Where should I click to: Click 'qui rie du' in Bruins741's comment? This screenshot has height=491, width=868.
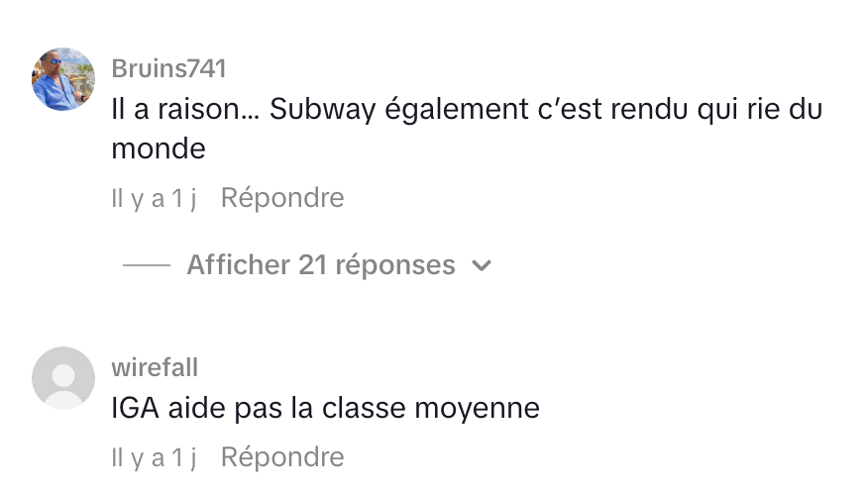coord(738,110)
